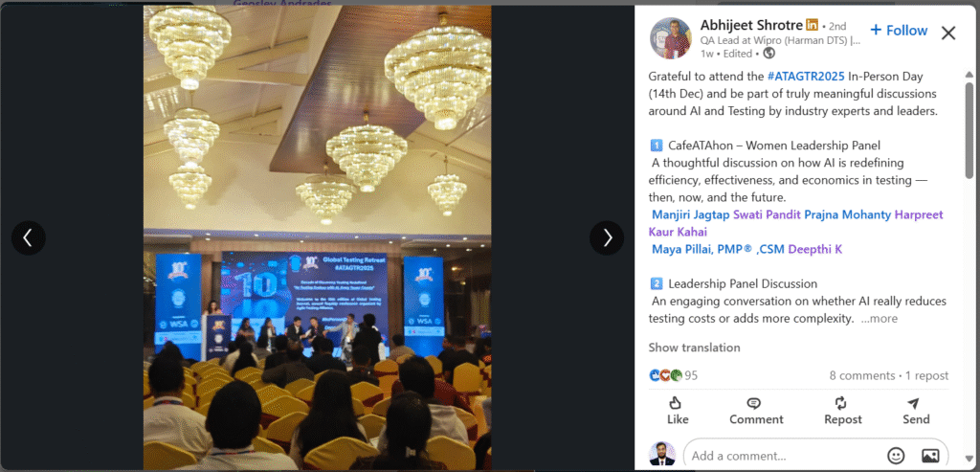Open the 8 comments link
980x472 pixels.
pos(862,375)
